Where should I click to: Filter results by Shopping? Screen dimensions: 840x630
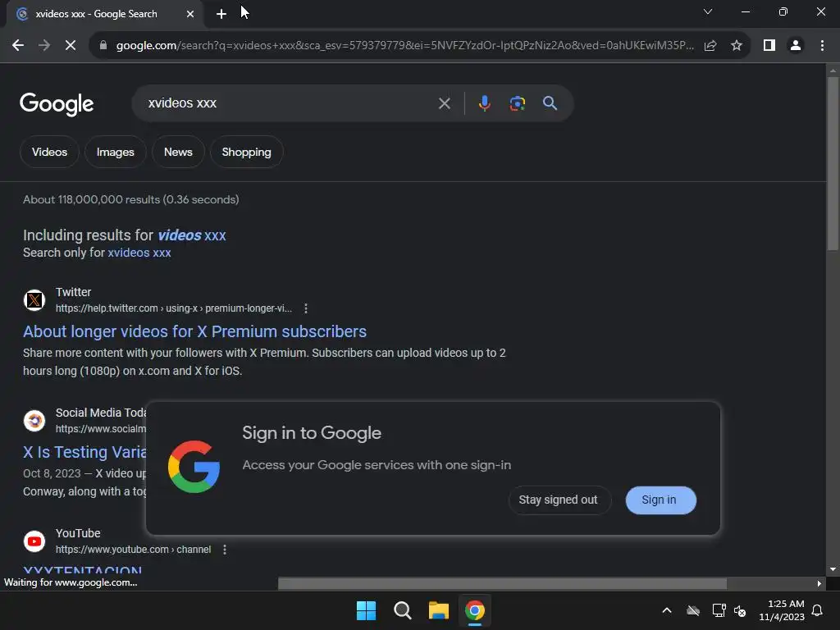pyautogui.click(x=246, y=152)
